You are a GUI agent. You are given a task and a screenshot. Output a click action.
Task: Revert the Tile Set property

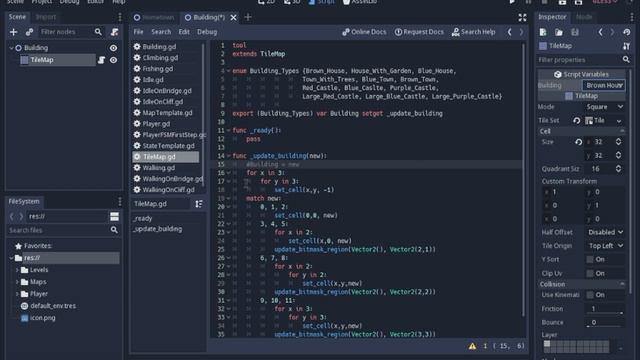coord(576,120)
